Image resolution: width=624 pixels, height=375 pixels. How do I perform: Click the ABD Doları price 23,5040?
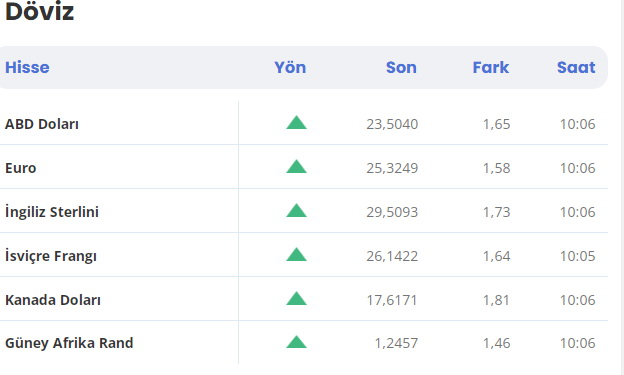tap(392, 124)
